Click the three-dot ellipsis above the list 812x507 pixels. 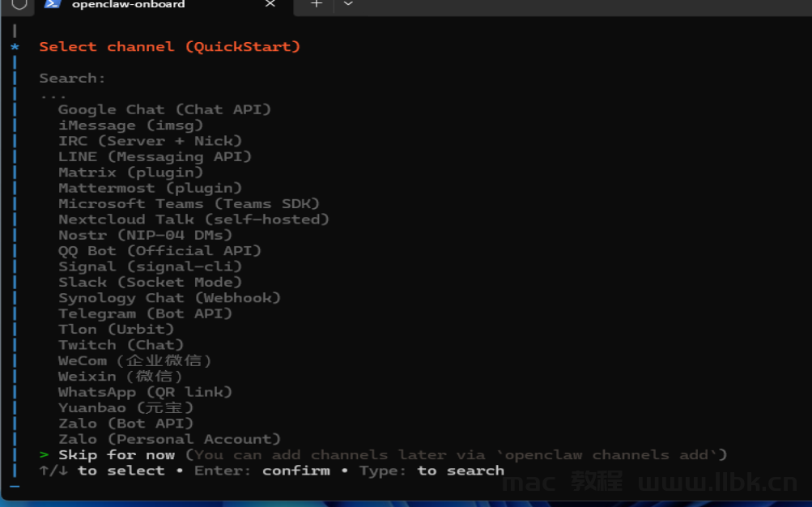point(53,96)
